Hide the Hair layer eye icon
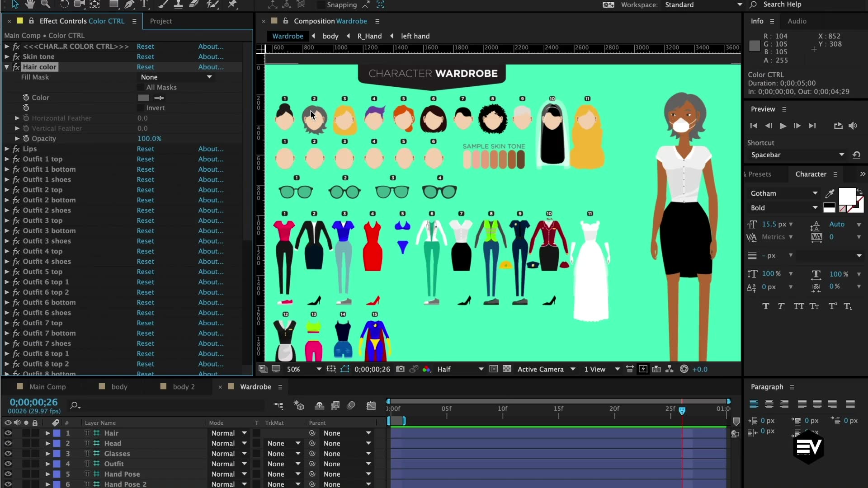The width and height of the screenshot is (868, 488). [8, 433]
